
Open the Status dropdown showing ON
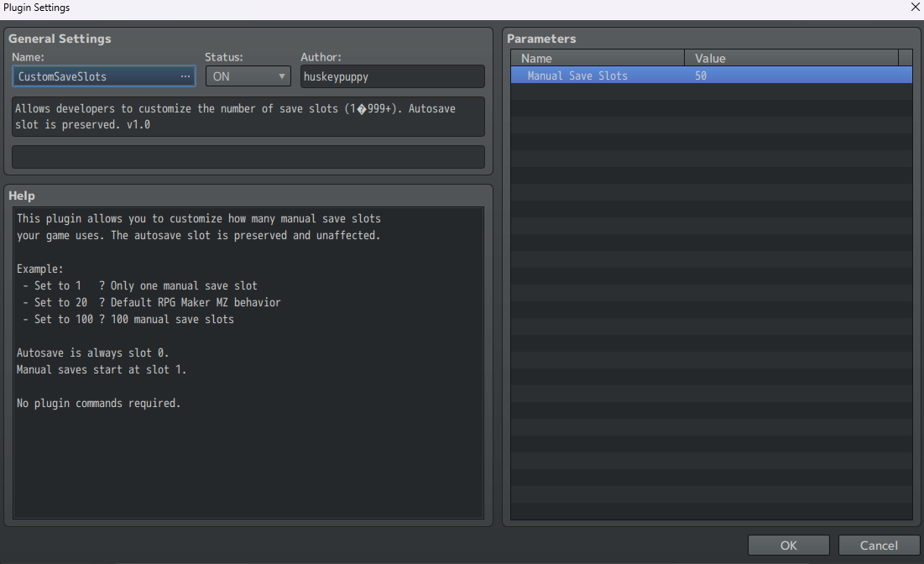(248, 76)
